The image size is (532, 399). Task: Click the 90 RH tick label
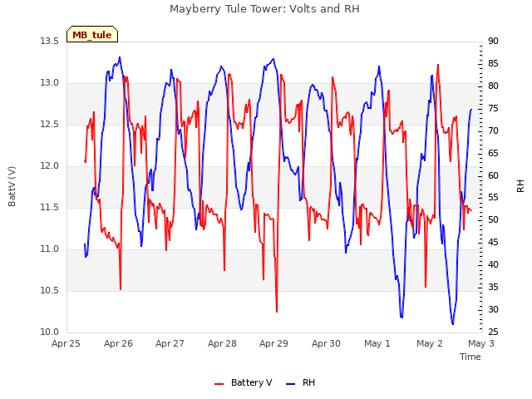tap(493, 41)
